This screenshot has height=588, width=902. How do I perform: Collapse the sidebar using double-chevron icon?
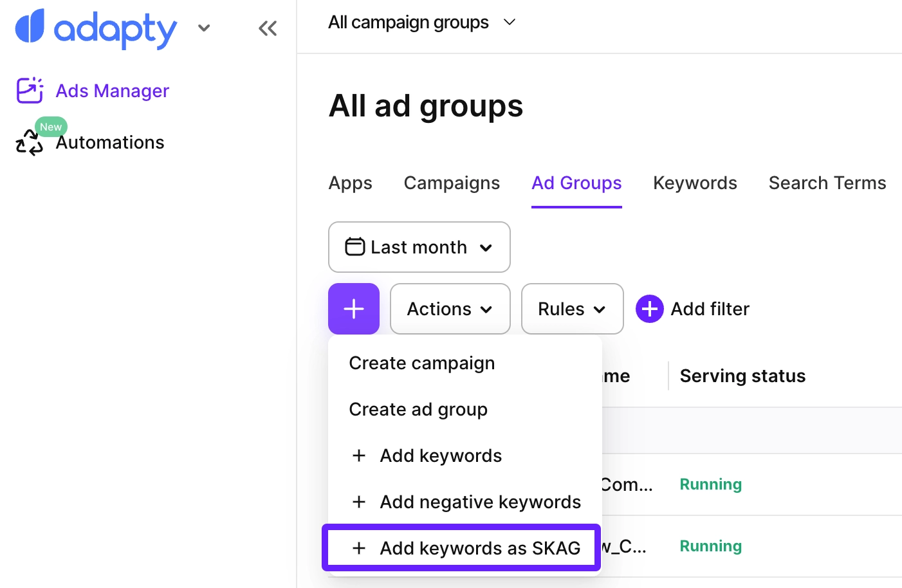pyautogui.click(x=268, y=28)
